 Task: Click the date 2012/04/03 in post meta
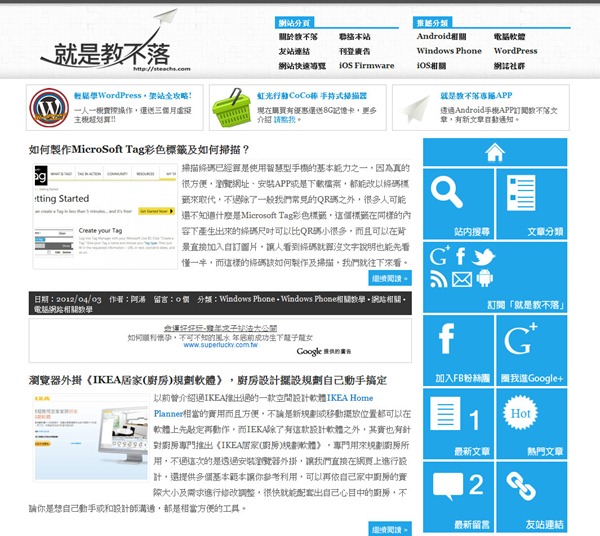(79, 299)
